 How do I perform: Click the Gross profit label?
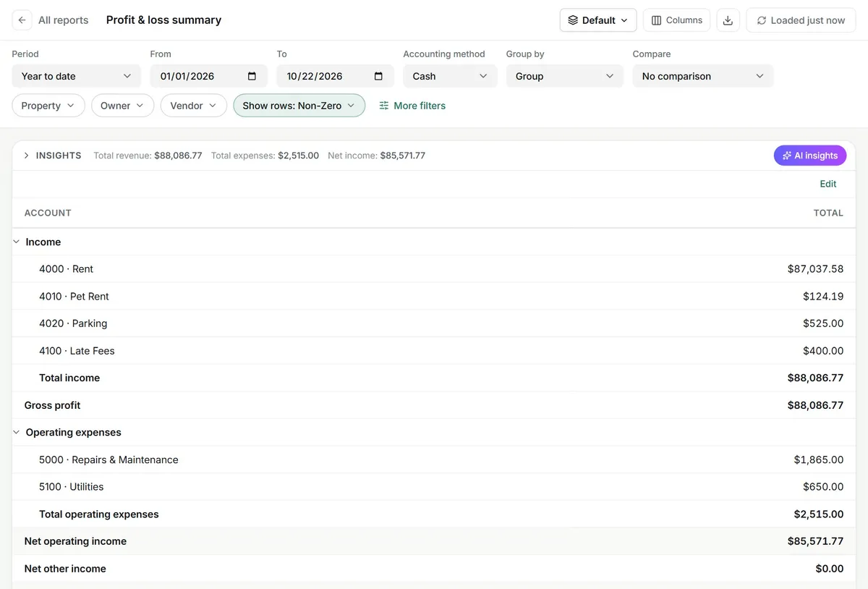click(x=52, y=405)
